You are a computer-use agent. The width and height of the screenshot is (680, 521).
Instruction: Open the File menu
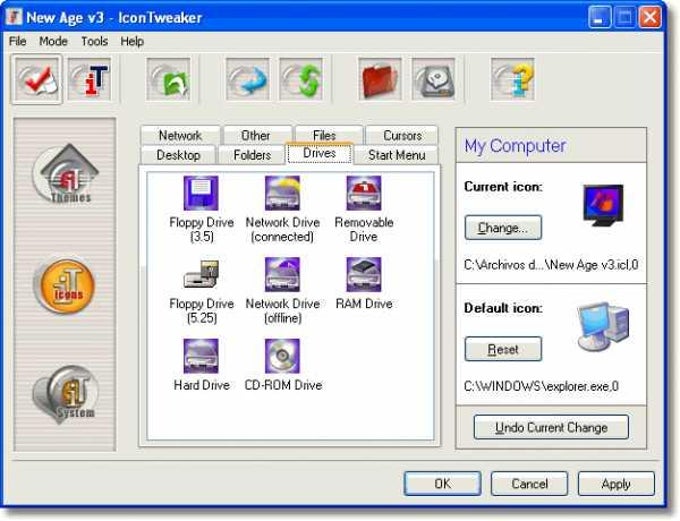pyautogui.click(x=17, y=41)
